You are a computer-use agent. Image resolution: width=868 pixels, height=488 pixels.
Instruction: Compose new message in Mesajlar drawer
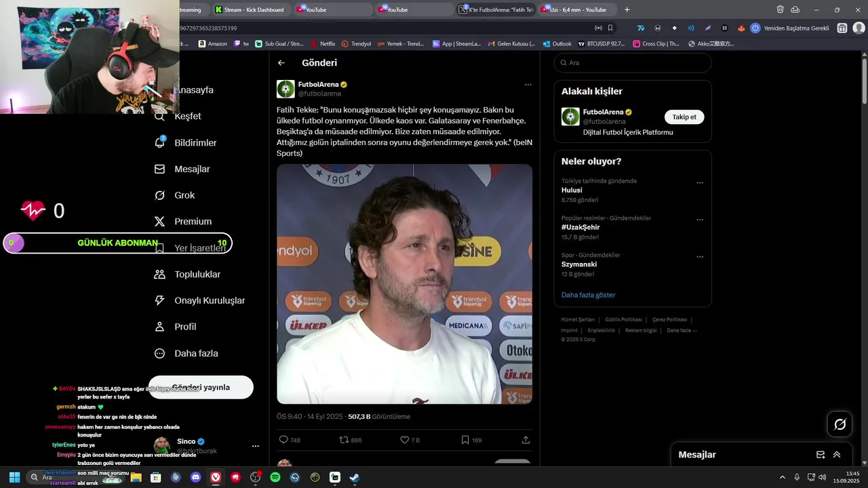pos(821,455)
